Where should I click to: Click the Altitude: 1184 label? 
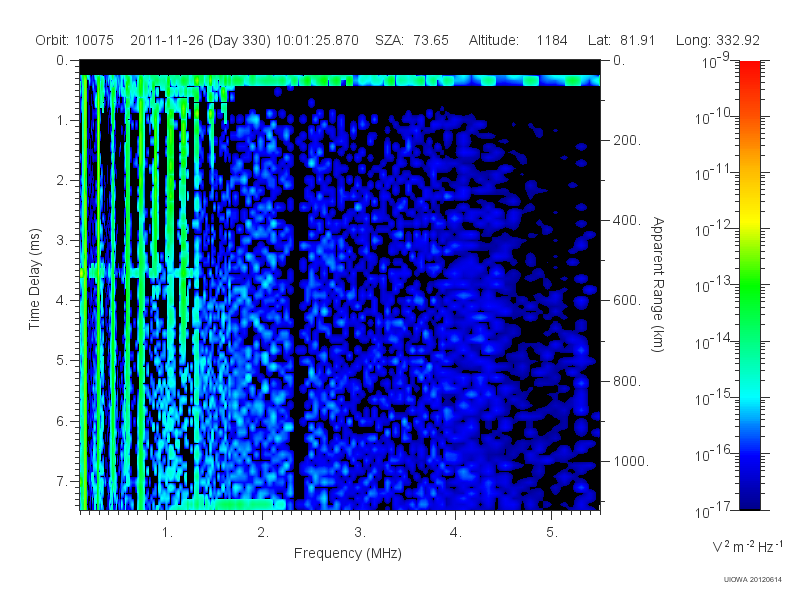(518, 40)
